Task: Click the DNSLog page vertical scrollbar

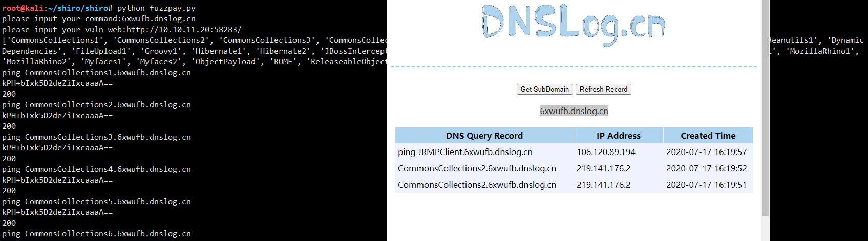Action: (x=765, y=107)
